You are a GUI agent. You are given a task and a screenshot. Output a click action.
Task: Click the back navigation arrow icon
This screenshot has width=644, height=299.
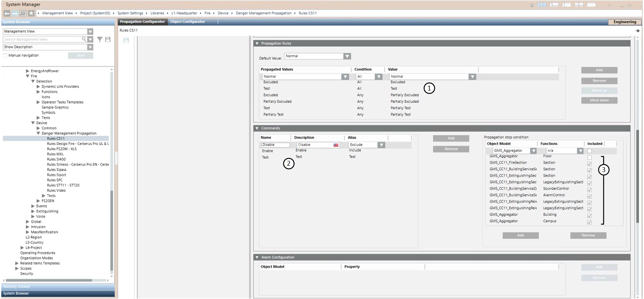tap(7, 13)
